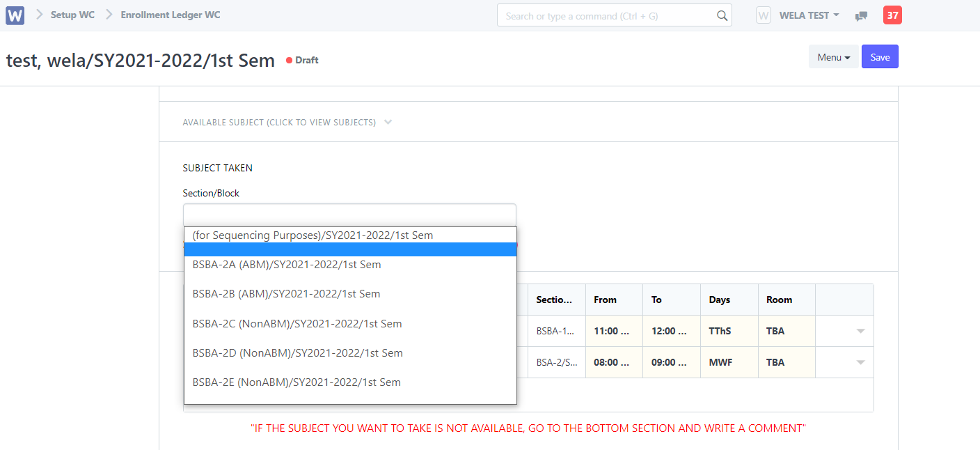Click the Draft status indicator
This screenshot has width=980, height=450.
[x=301, y=60]
